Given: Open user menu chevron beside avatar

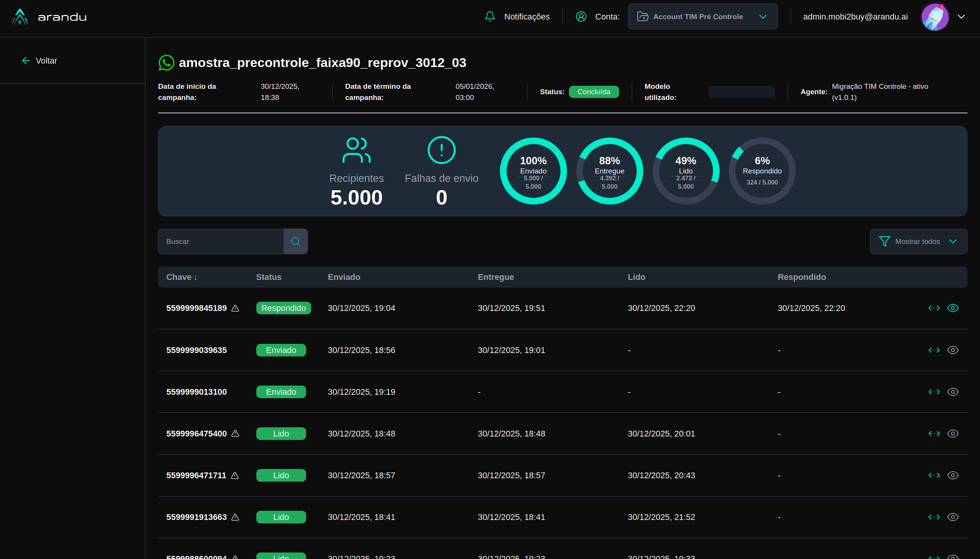Looking at the screenshot, I should point(961,16).
